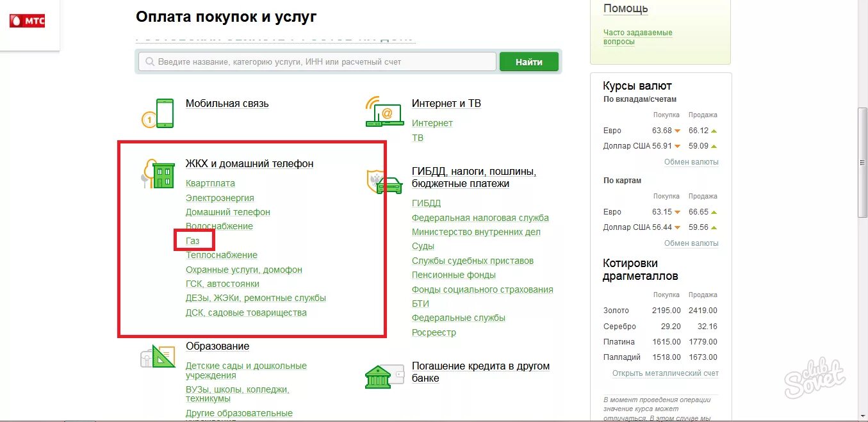Open Мобильная связь category

coord(227,103)
